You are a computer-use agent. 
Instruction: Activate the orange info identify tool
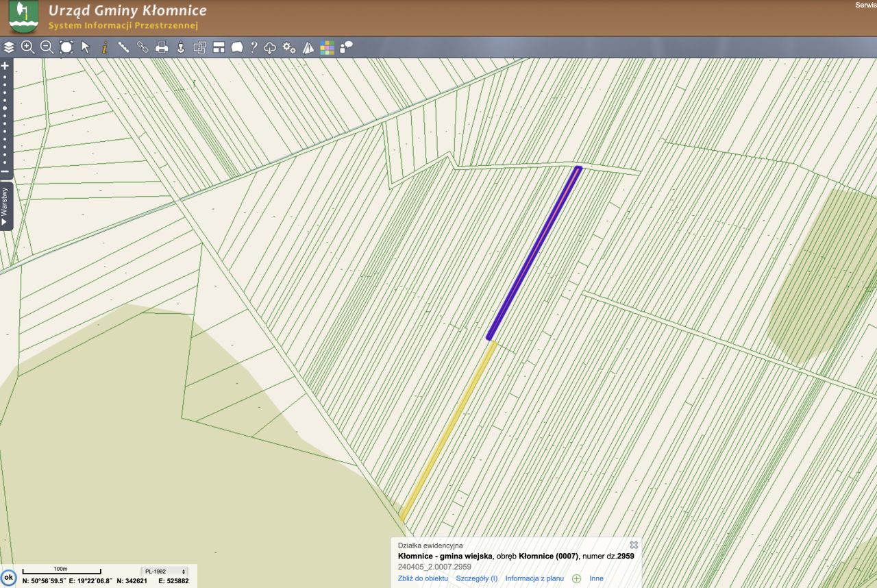pyautogui.click(x=105, y=47)
